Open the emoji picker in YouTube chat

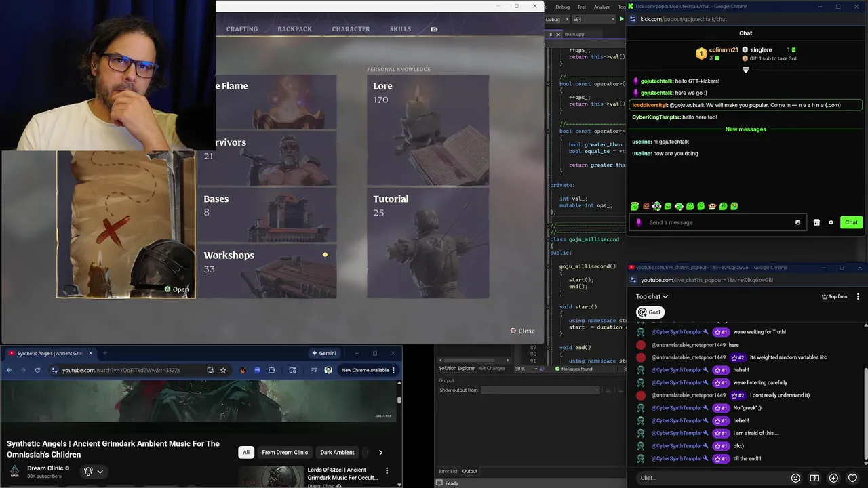796,478
